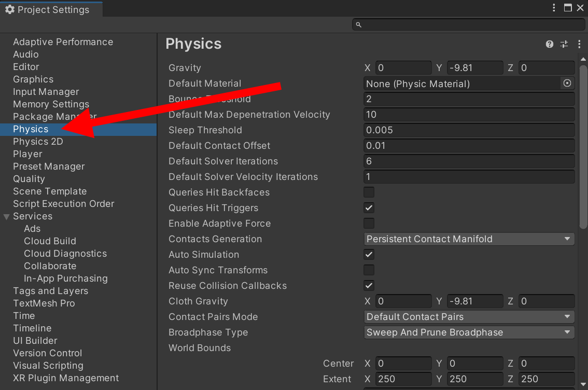The width and height of the screenshot is (588, 390).
Task: Open Timeline settings
Action: pyautogui.click(x=32, y=328)
